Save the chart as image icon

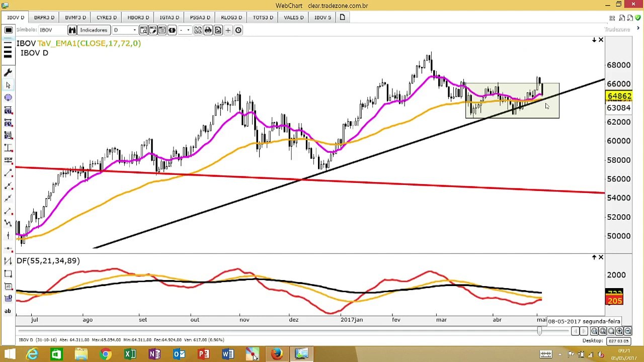click(x=218, y=30)
